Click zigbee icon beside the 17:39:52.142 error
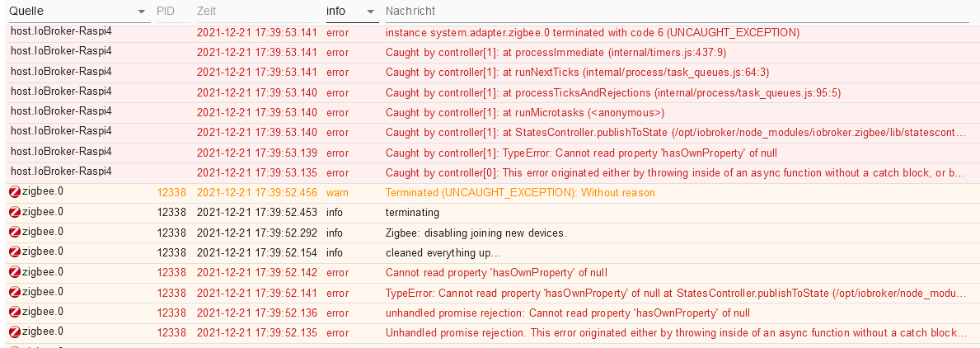Image resolution: width=980 pixels, height=348 pixels. coord(15,272)
